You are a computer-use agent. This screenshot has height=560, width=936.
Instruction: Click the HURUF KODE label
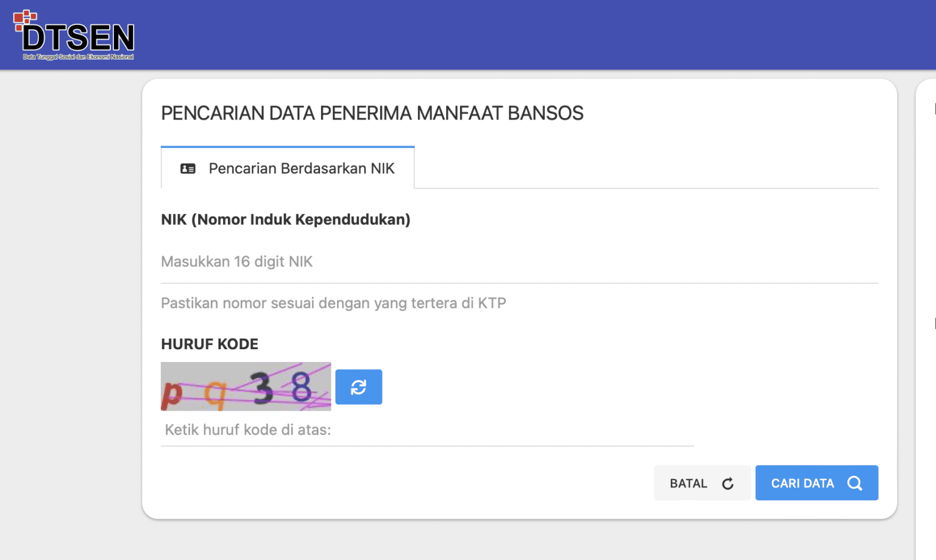(209, 344)
